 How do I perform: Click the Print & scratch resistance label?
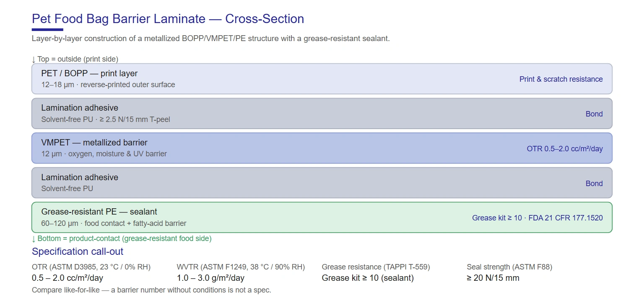[x=561, y=79]
